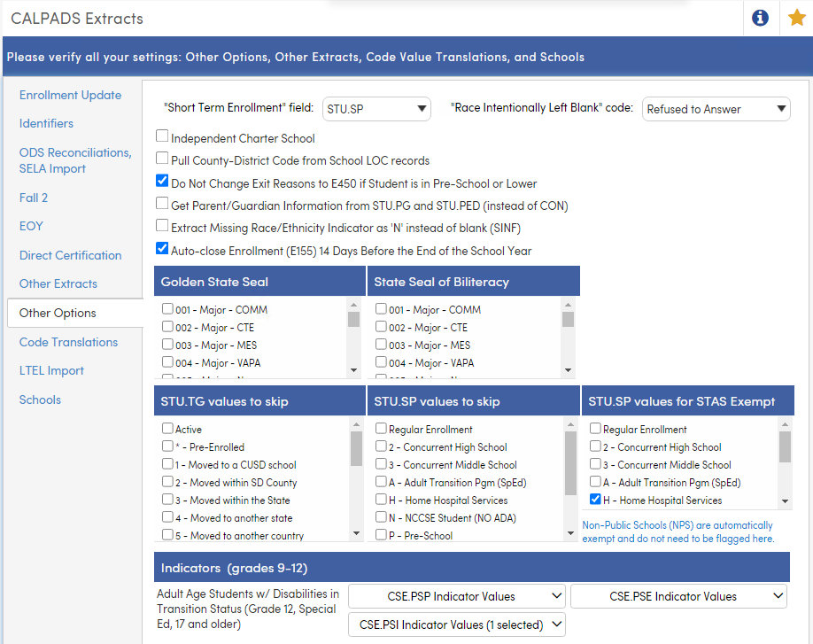The height and width of the screenshot is (644, 813).
Task: Enable Get Parent/Guardian Information from STU.PG
Action: pos(162,204)
